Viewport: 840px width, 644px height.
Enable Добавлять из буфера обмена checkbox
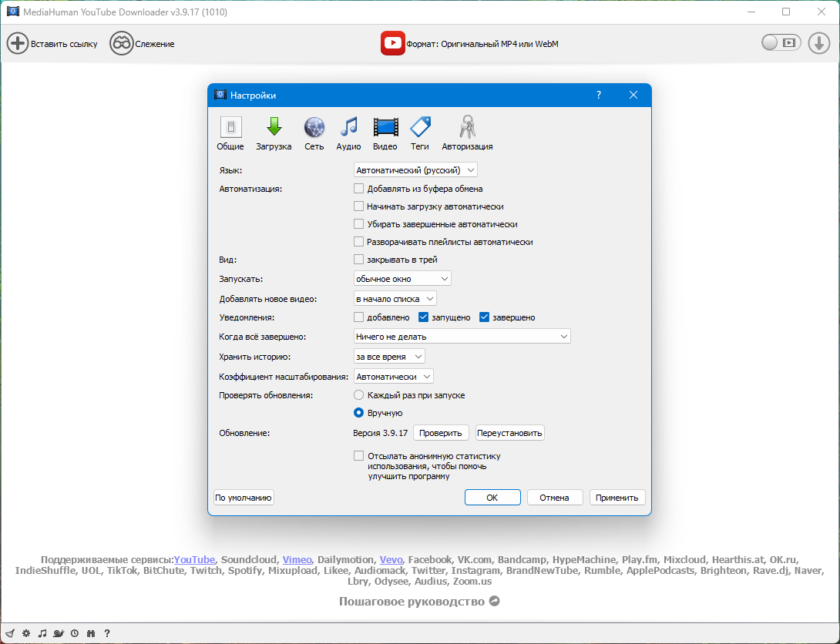point(358,189)
